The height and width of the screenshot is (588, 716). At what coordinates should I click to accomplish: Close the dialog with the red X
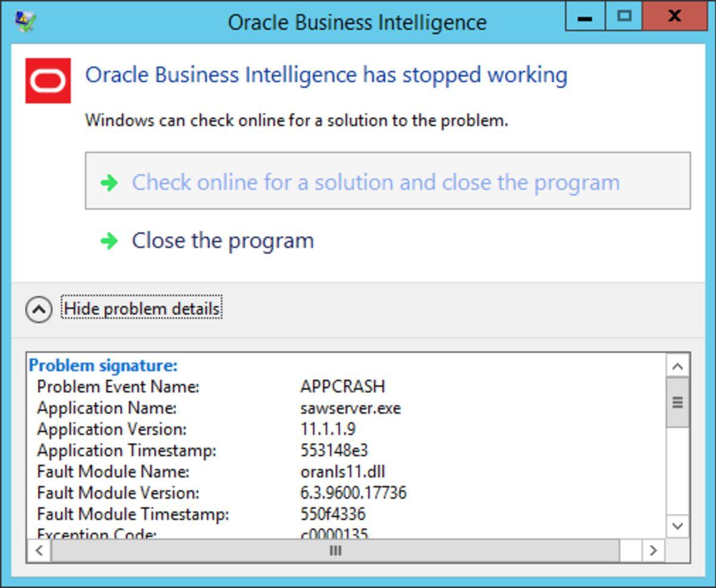click(674, 16)
